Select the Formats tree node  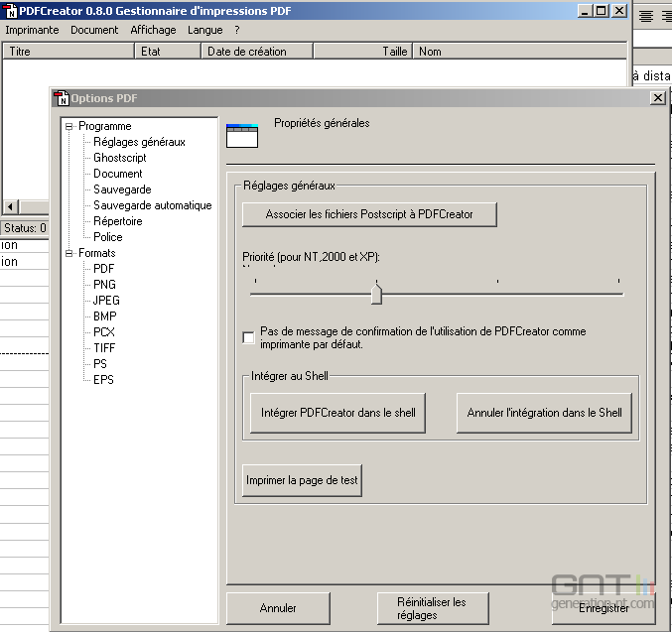pos(97,253)
